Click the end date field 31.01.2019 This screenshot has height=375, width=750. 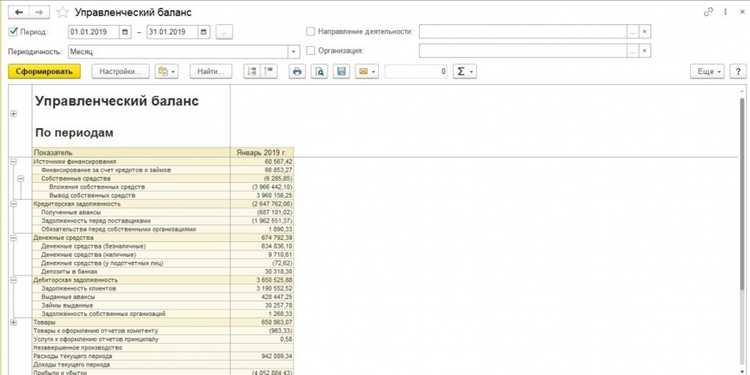click(x=172, y=32)
